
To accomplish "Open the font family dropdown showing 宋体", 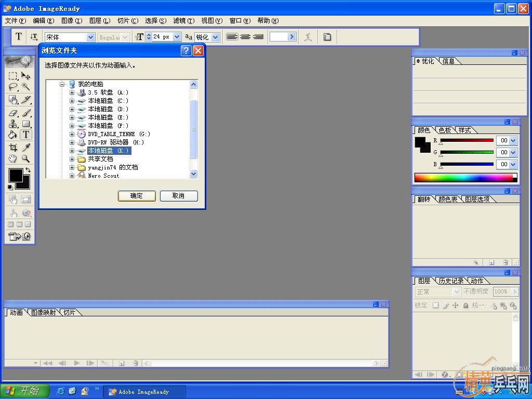I will [x=90, y=37].
